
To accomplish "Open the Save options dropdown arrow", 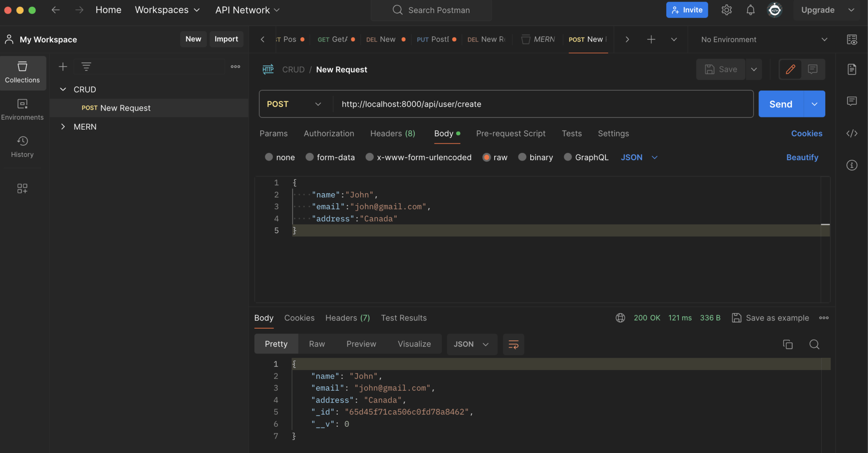I will (754, 69).
